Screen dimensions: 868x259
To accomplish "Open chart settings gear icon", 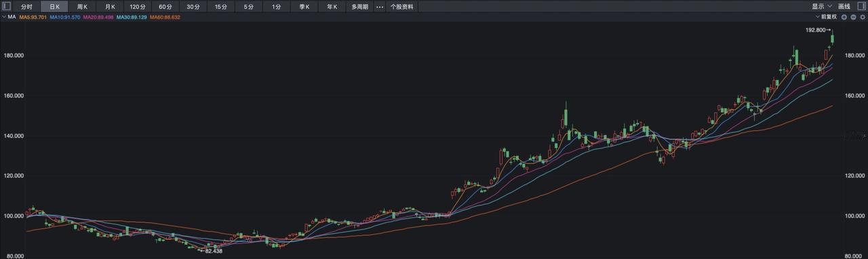I will [x=862, y=16].
